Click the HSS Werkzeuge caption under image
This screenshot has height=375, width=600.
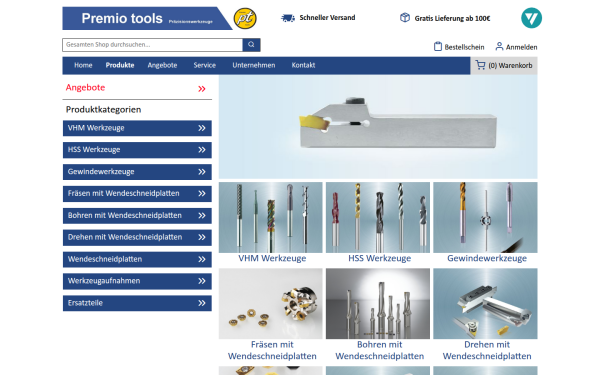[x=379, y=258]
